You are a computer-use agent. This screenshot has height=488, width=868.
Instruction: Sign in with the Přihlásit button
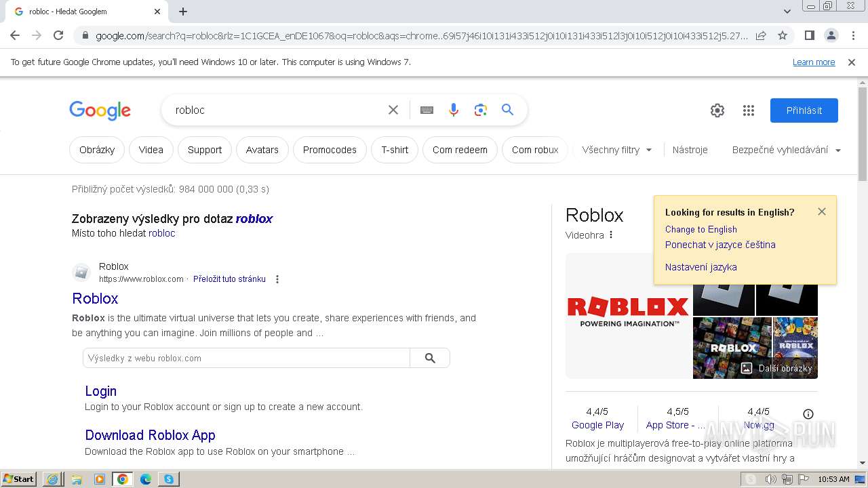[x=804, y=110]
